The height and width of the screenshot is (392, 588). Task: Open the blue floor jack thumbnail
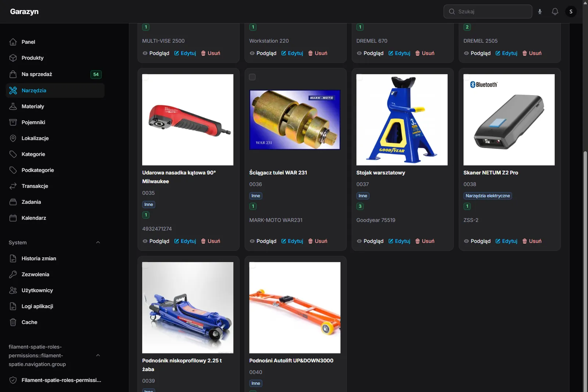tap(188, 307)
